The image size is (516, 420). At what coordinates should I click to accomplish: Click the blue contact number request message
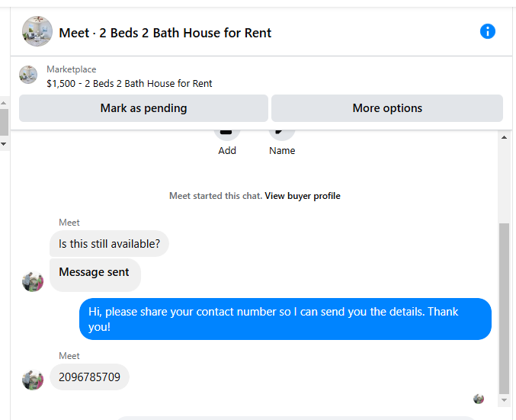[285, 319]
